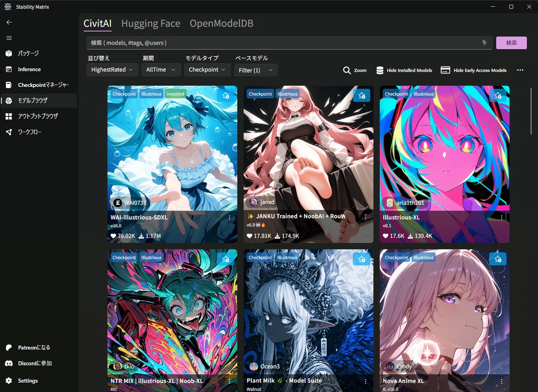
Task: Click the purple 検索 search button
Action: pos(512,43)
